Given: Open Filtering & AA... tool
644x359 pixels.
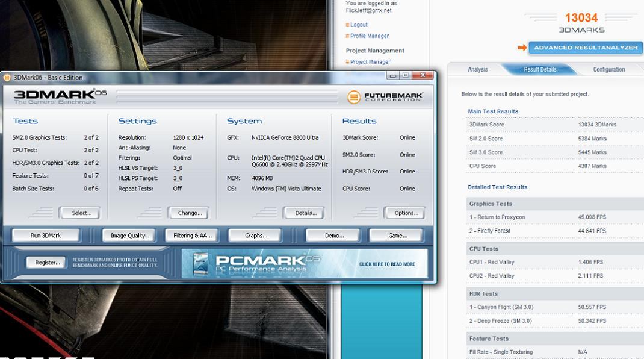Looking at the screenshot, I should [192, 236].
